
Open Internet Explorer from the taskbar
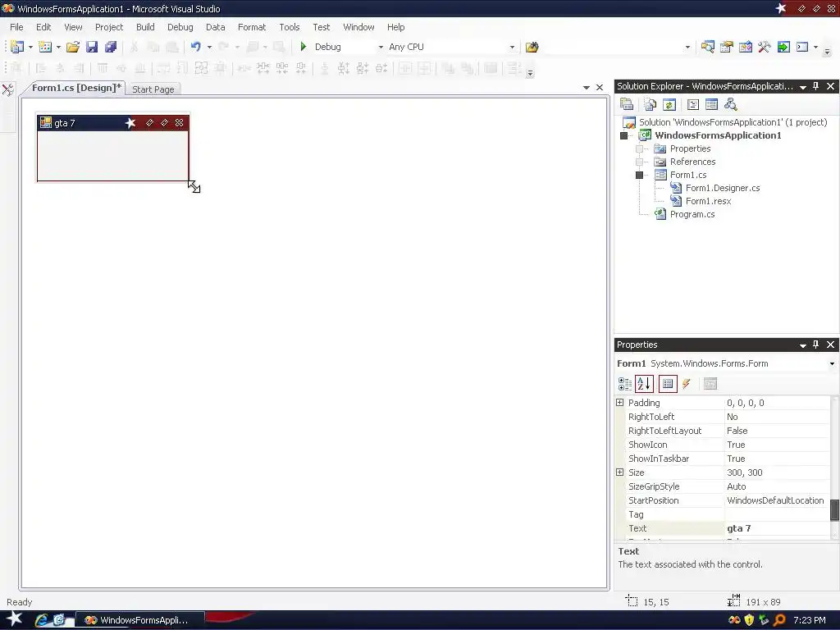(41, 620)
